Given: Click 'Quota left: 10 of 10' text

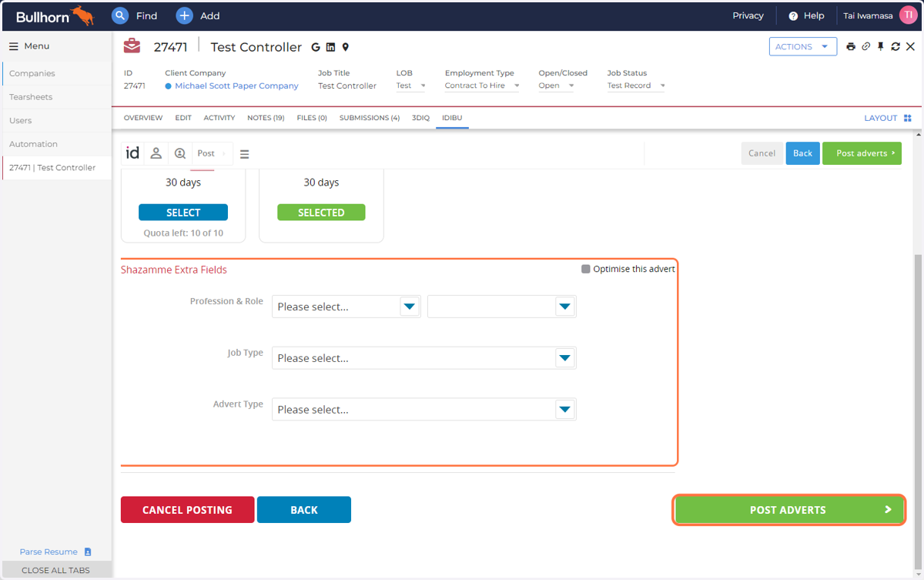Looking at the screenshot, I should pos(183,233).
